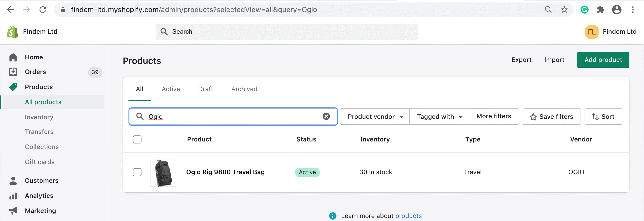The image size is (644, 221).
Task: Open the Tagged with dropdown
Action: 439,117
